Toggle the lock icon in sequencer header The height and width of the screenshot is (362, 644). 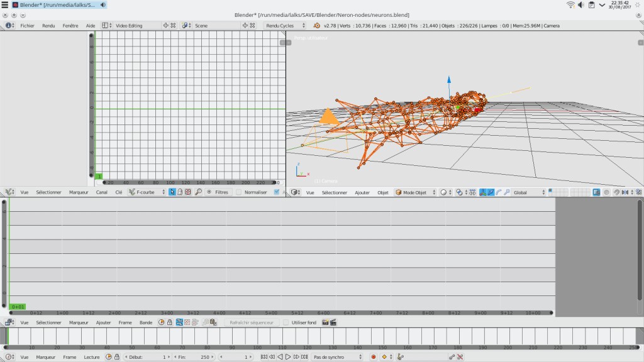[x=170, y=322]
